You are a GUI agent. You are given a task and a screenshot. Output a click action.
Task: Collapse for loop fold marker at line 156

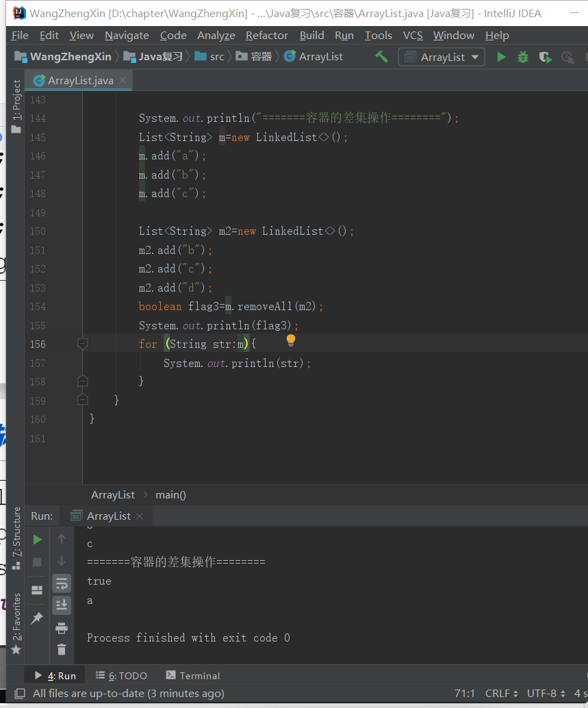[82, 344]
